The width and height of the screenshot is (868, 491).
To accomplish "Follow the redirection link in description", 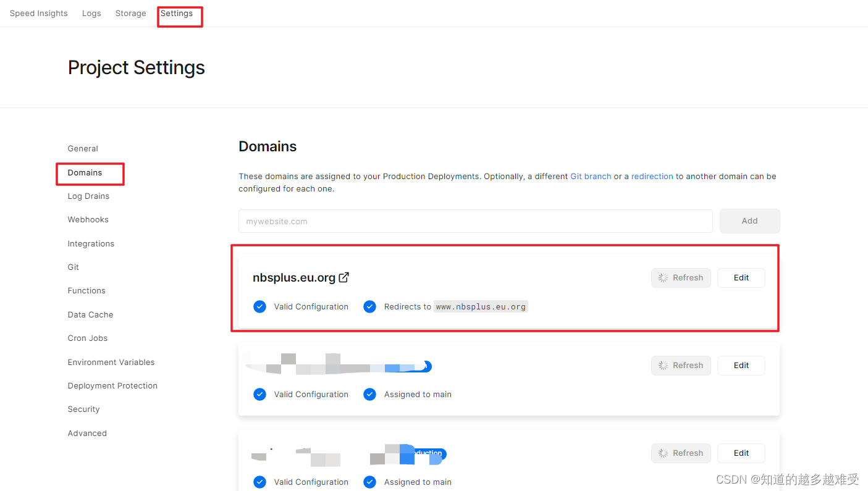I will tap(652, 176).
